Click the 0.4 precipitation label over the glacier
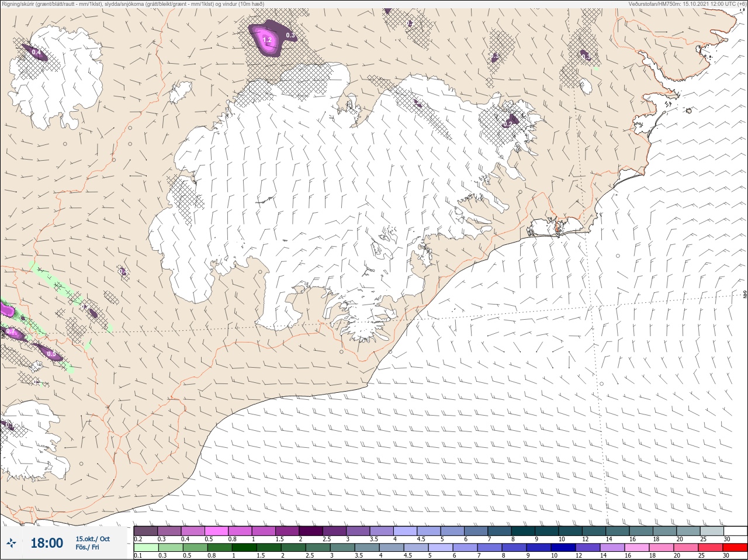 pos(36,53)
